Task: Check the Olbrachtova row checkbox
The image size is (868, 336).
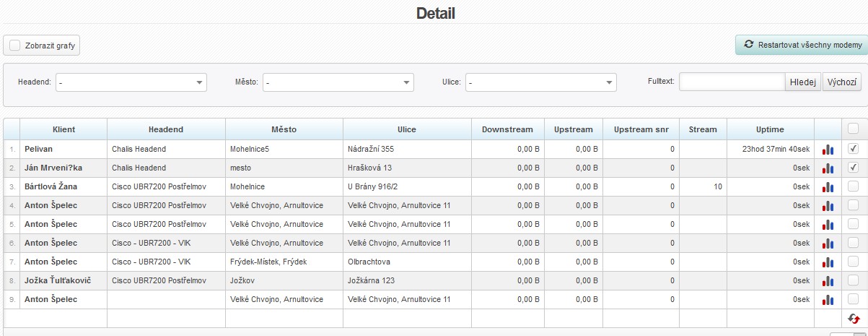Action: coord(854,261)
